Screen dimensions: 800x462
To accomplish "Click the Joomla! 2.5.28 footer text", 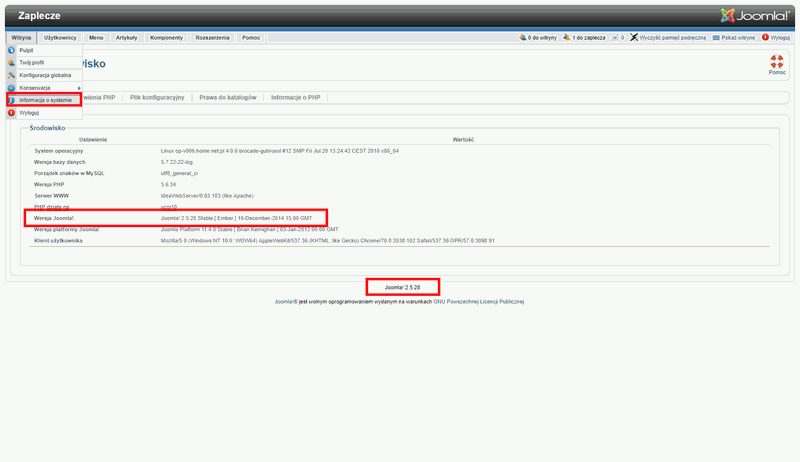I will tap(402, 288).
